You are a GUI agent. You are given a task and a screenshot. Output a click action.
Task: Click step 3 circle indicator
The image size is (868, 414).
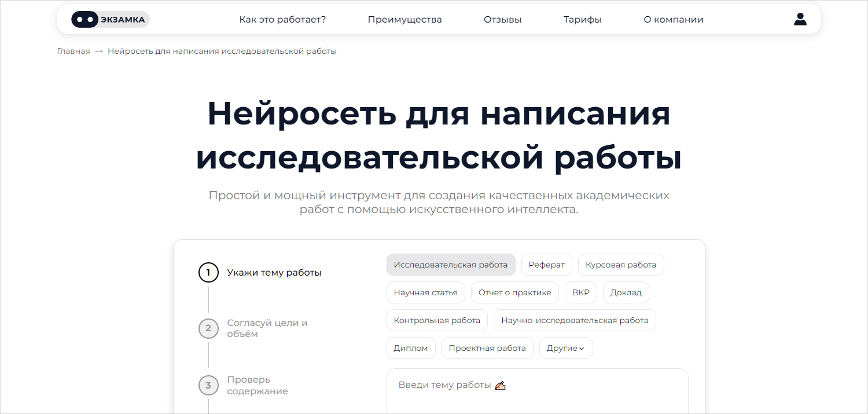coord(208,385)
